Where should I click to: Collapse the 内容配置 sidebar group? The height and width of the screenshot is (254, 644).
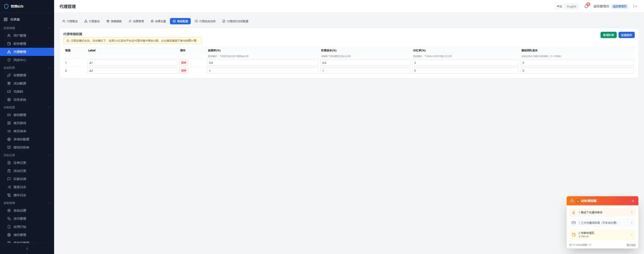[27, 107]
